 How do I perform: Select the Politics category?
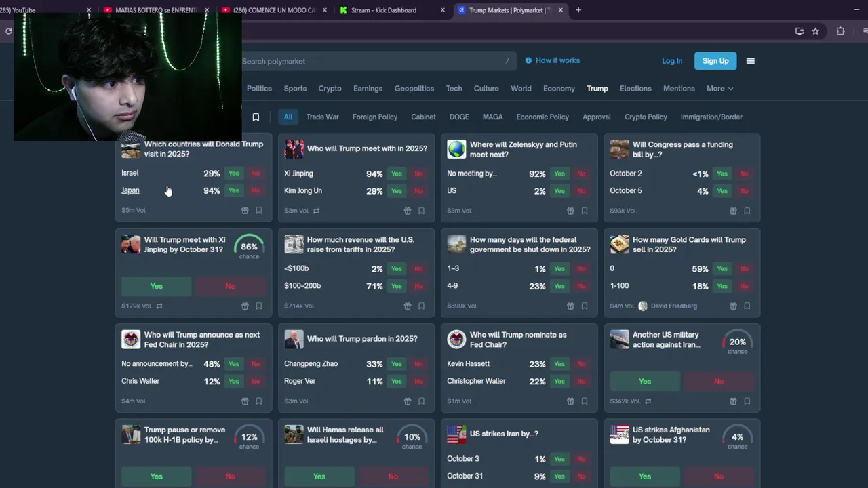pyautogui.click(x=259, y=89)
